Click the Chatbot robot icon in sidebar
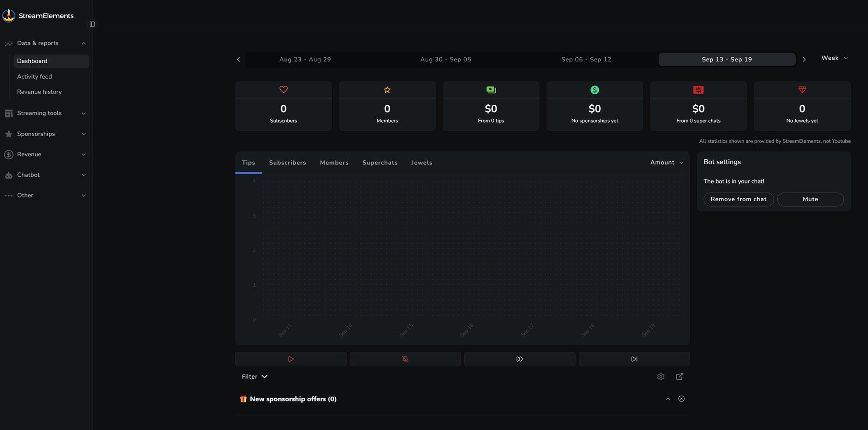The image size is (868, 430). coord(9,175)
